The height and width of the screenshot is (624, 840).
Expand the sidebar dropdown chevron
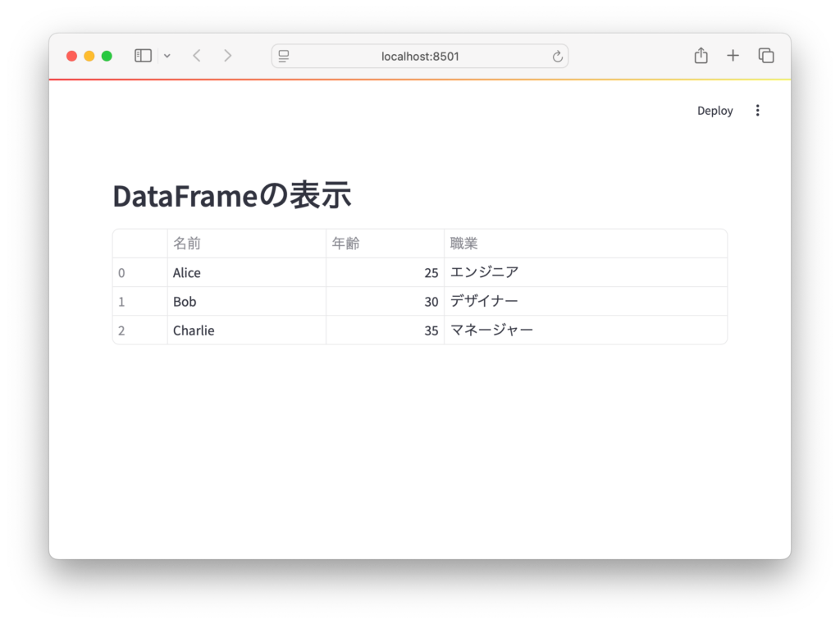tap(167, 56)
